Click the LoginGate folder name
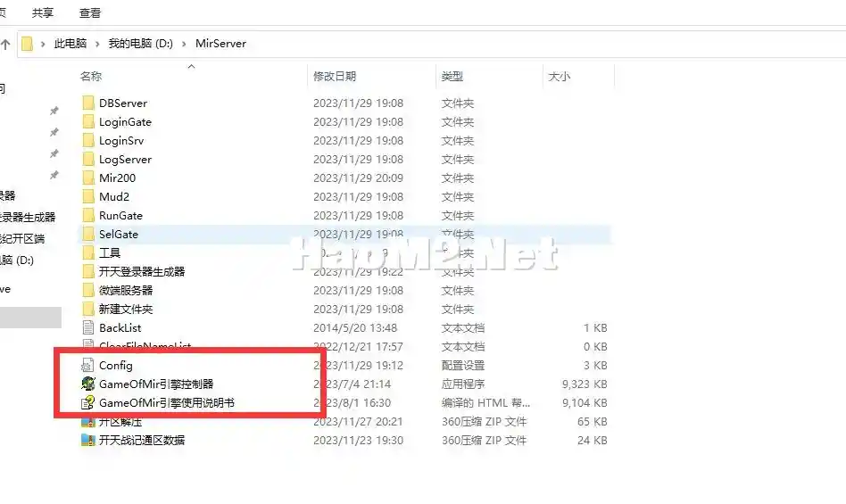The image size is (846, 504). (x=125, y=122)
